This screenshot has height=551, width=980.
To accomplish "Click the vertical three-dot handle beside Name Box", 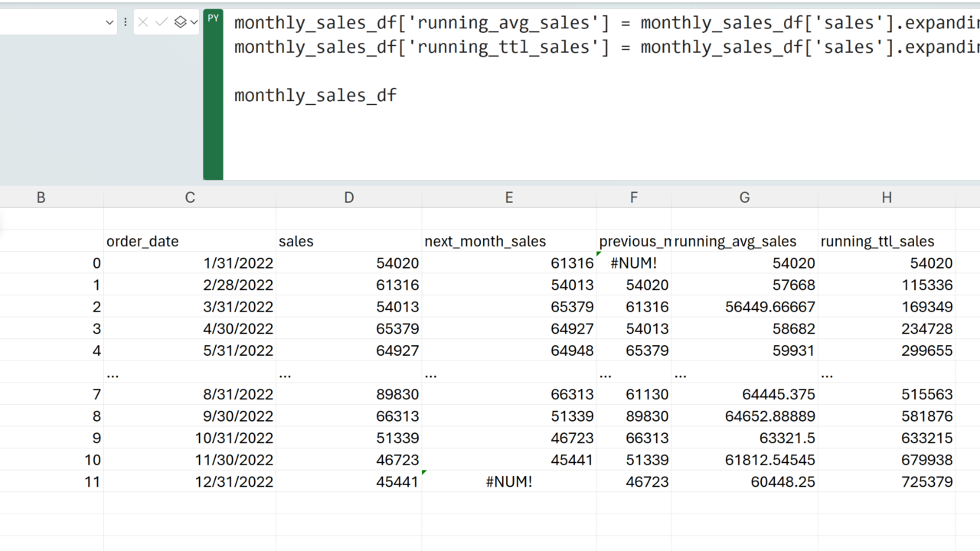I will pyautogui.click(x=126, y=22).
